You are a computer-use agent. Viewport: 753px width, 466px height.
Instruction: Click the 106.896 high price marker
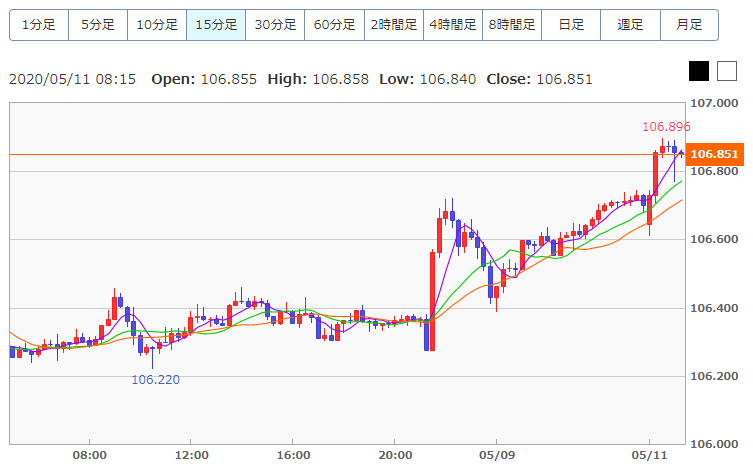click(666, 127)
